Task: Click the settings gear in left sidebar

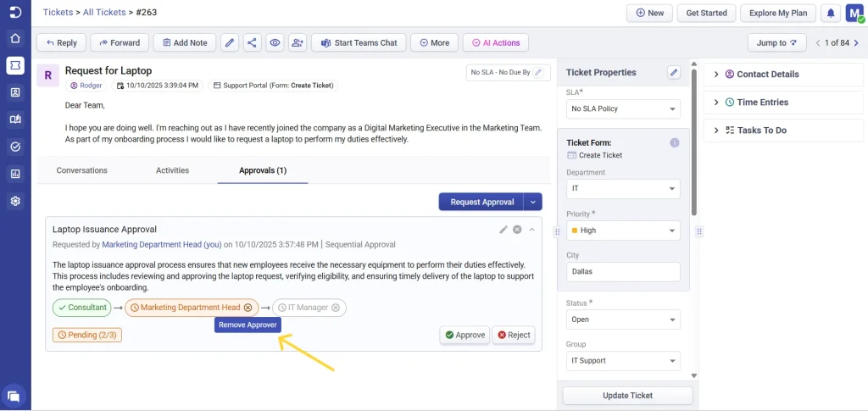Action: coord(15,201)
